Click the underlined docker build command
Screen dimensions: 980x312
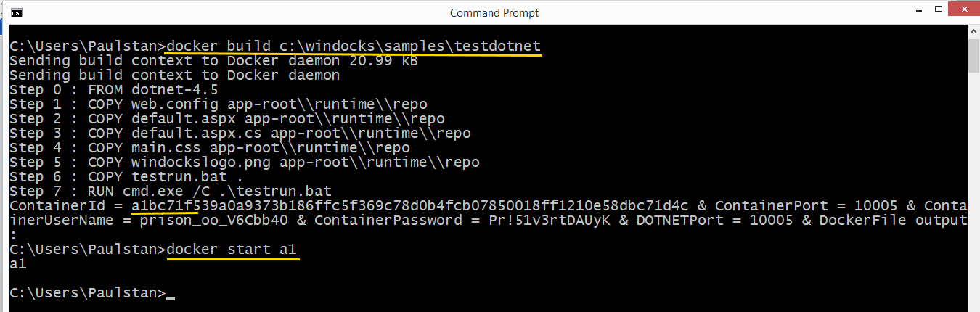(x=354, y=46)
